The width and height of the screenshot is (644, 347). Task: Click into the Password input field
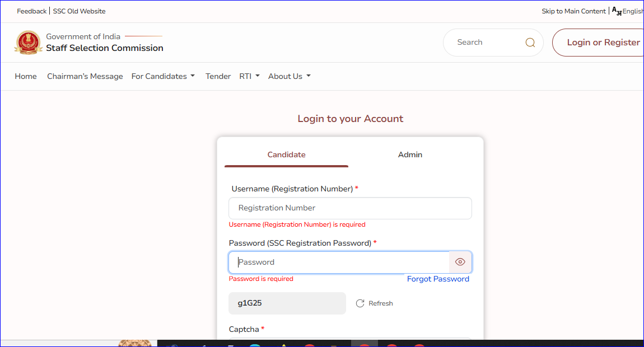[339, 262]
